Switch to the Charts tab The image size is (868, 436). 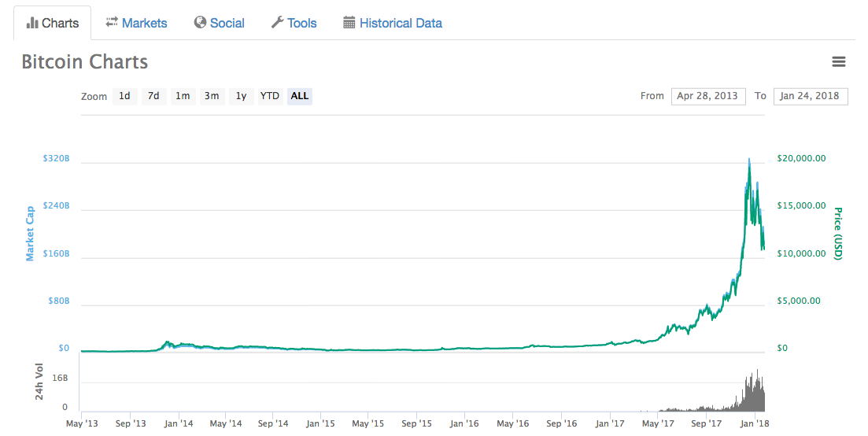53,24
